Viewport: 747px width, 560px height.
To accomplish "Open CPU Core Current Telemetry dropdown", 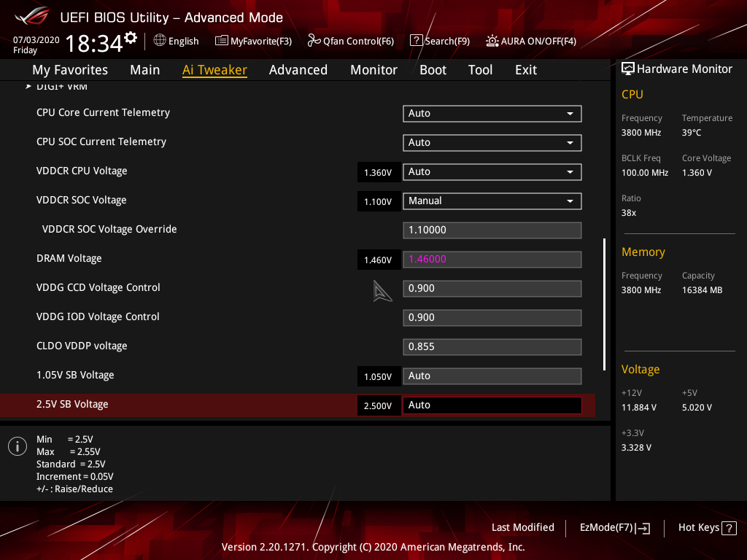I will point(492,113).
